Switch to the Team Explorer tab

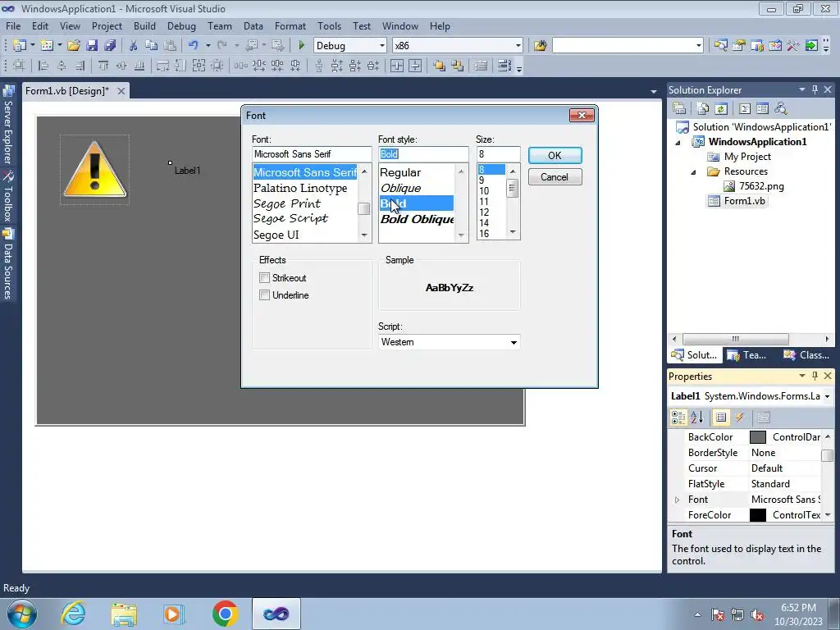pos(748,354)
